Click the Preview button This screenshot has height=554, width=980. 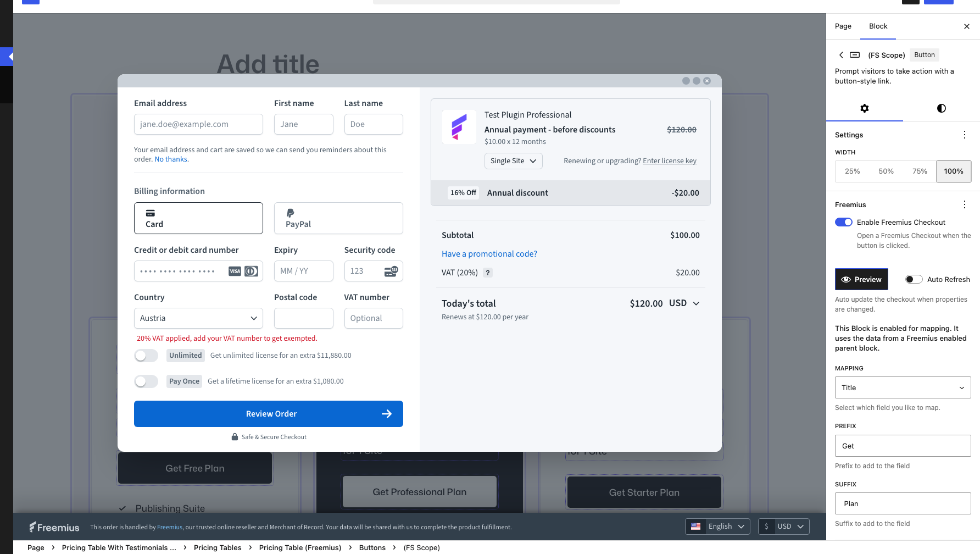(861, 279)
